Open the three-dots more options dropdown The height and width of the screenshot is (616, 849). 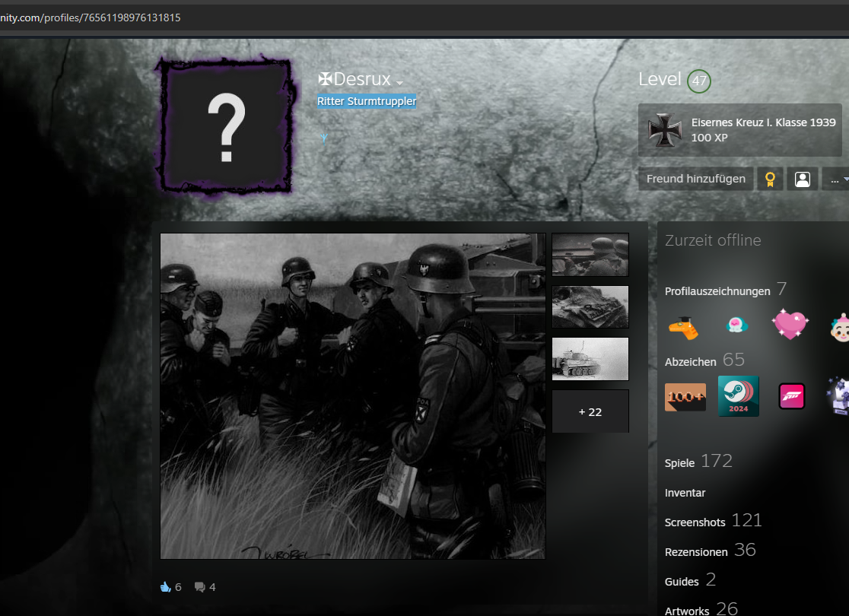(x=838, y=179)
